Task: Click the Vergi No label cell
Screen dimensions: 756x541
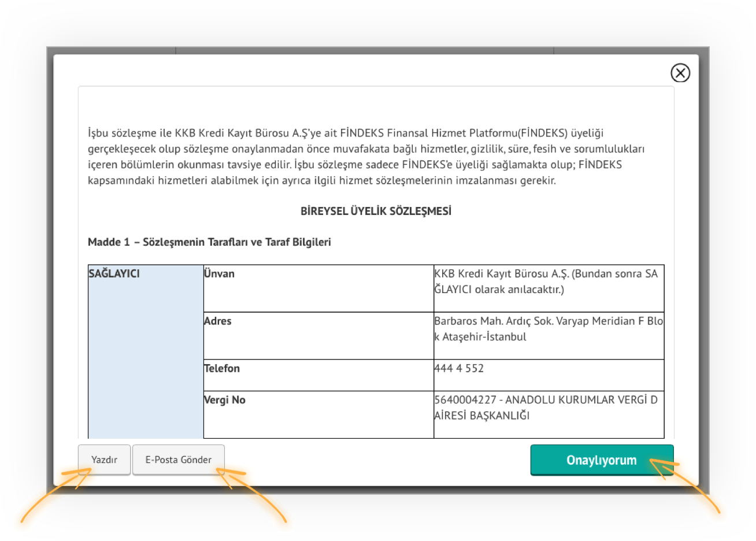Action: coord(318,414)
